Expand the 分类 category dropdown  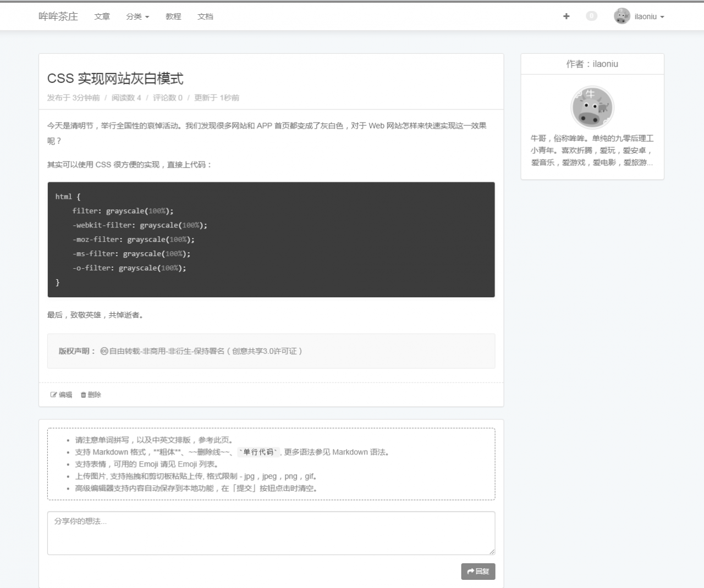click(137, 16)
